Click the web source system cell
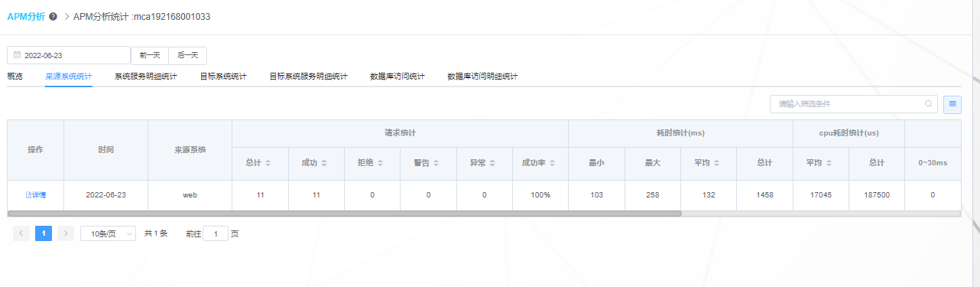The height and width of the screenshot is (287, 980). coord(190,195)
